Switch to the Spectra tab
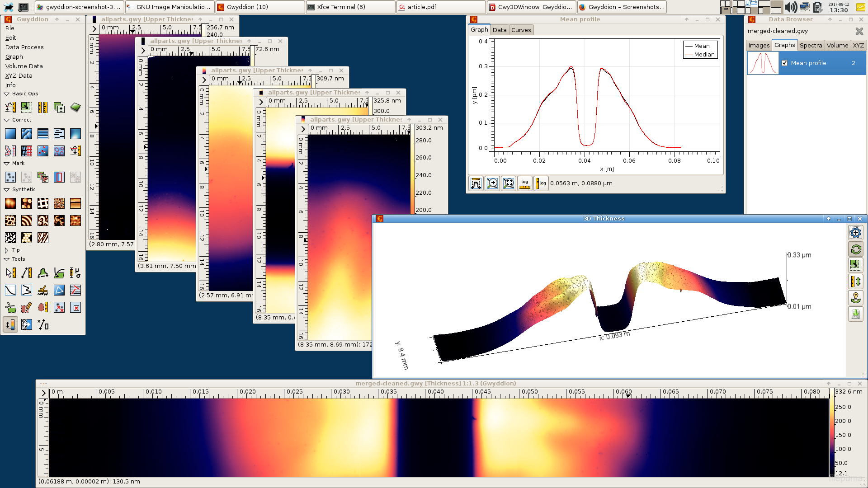The image size is (868, 488). coord(811,45)
